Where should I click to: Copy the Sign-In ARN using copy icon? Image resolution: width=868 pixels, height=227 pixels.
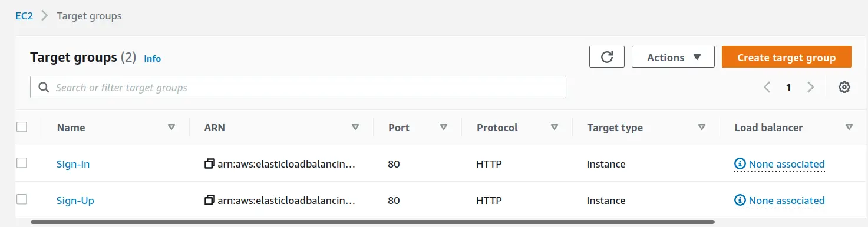(209, 164)
